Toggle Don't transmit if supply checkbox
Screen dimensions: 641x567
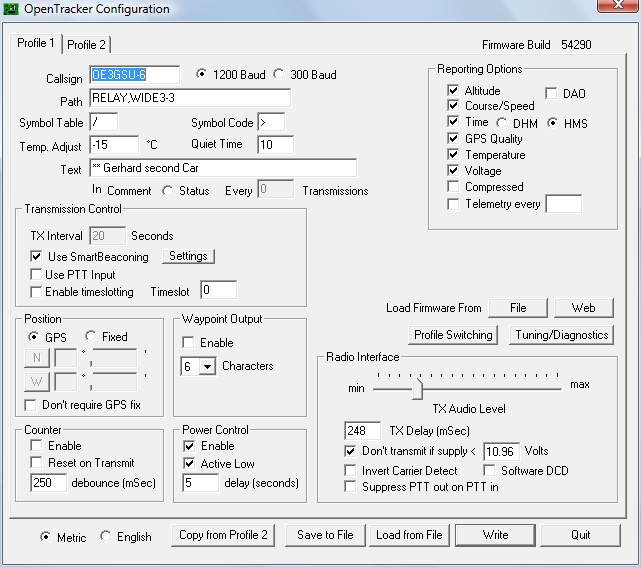coord(350,451)
